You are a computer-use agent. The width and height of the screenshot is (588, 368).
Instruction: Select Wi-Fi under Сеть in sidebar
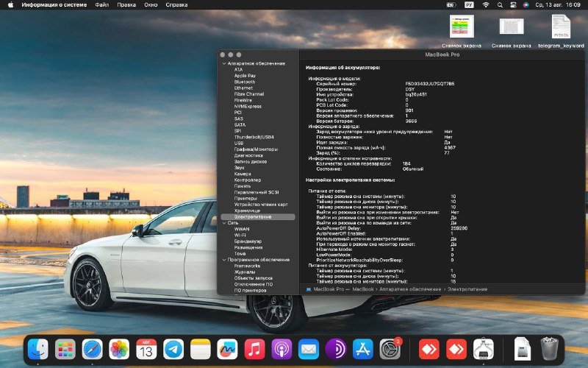(240, 235)
